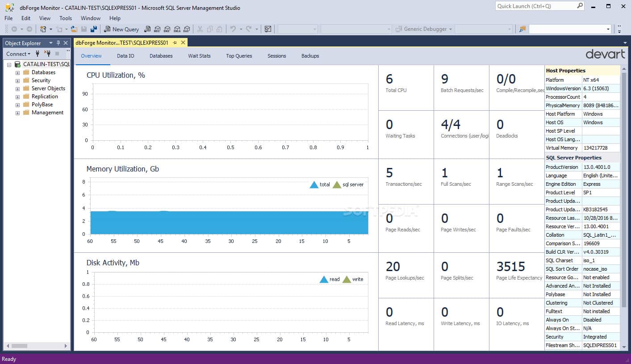The width and height of the screenshot is (631, 364).
Task: Click the Find in Files icon
Action: click(522, 29)
